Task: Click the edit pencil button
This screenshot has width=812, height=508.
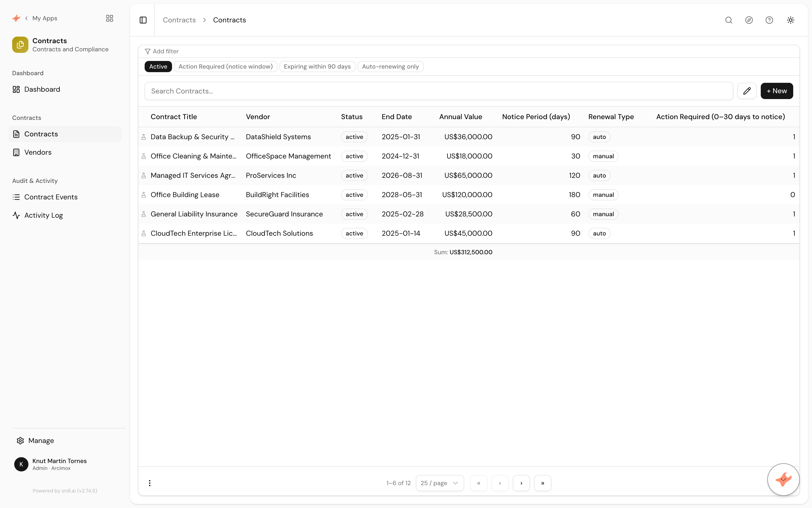Action: pos(747,91)
